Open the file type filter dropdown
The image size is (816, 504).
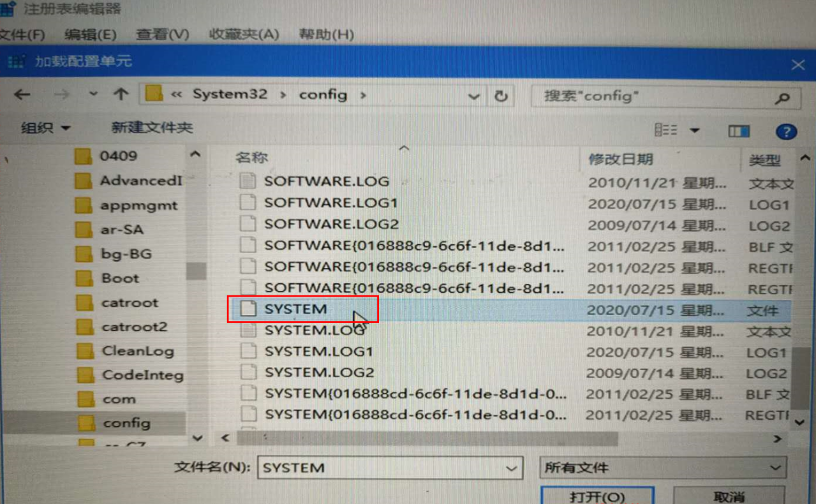coord(663,468)
